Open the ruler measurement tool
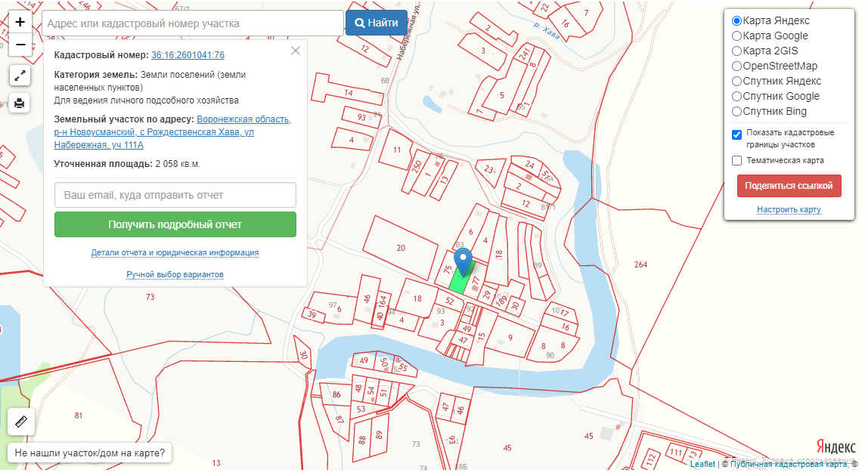Image resolution: width=868 pixels, height=476 pixels. [x=20, y=422]
